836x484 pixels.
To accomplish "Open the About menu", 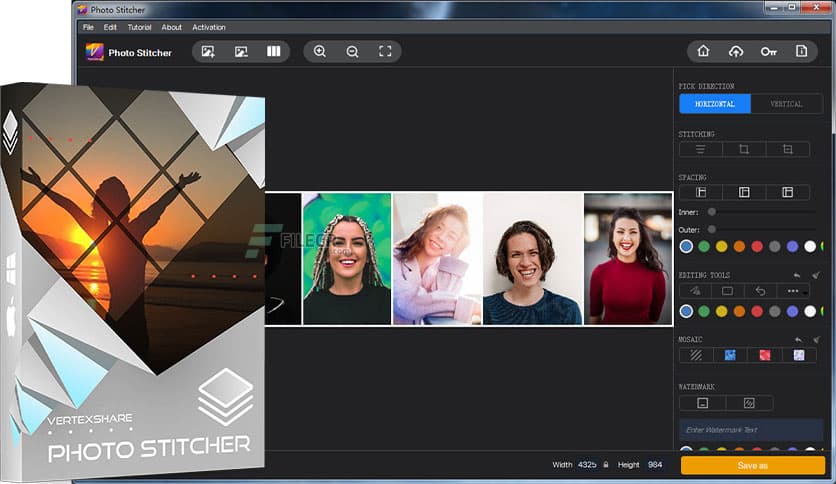I will click(x=172, y=27).
